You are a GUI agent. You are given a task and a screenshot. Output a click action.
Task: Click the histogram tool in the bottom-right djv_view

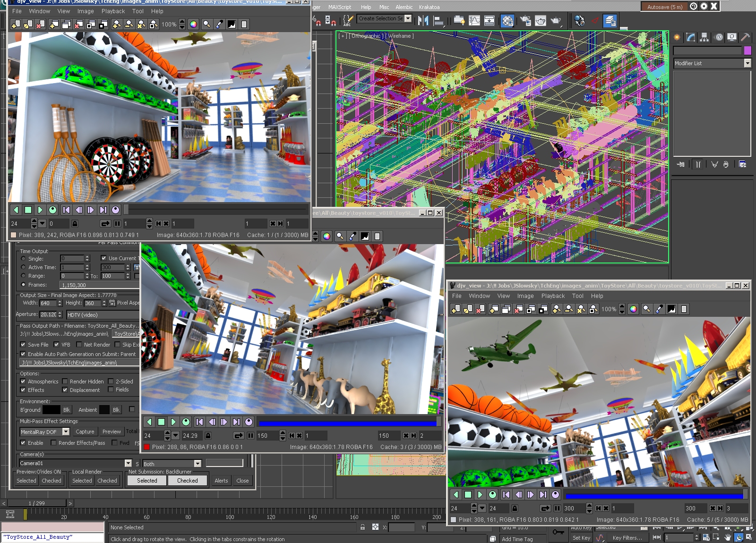click(671, 309)
